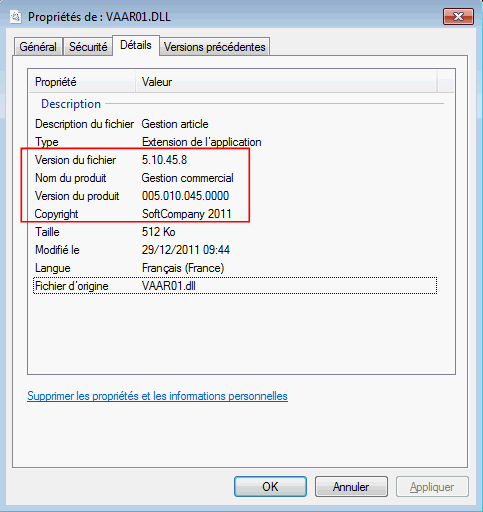
Task: Select the Description du fichier row
Action: coord(235,124)
